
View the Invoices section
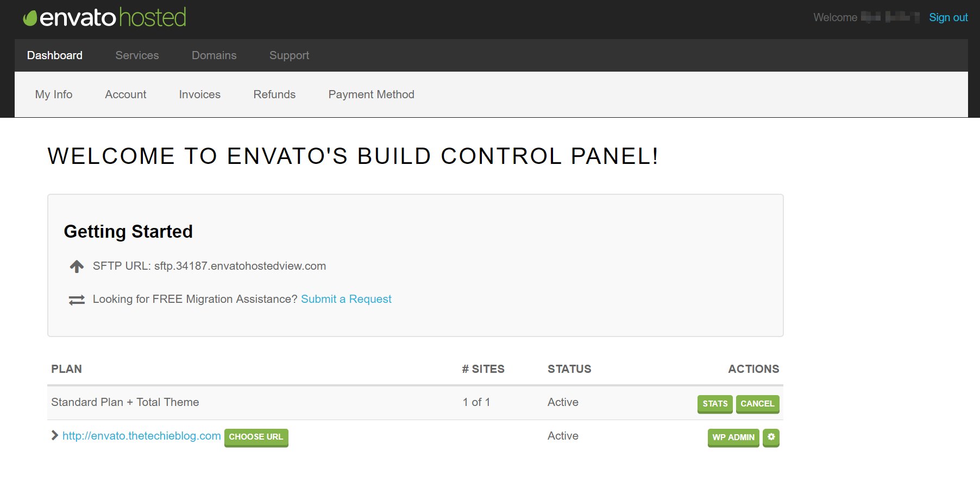[x=200, y=94]
